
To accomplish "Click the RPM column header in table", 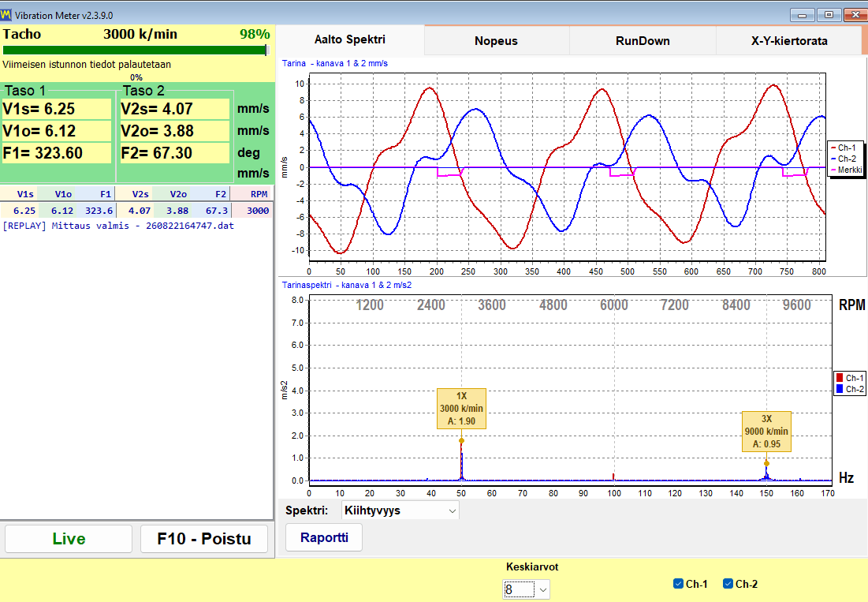I will click(251, 194).
